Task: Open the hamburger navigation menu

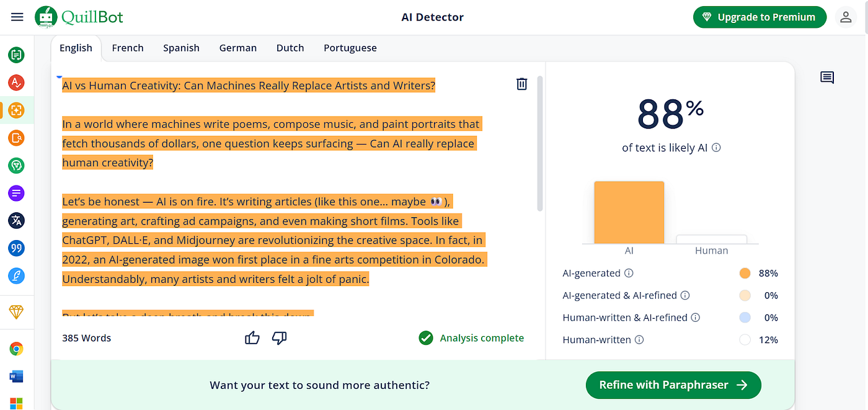Action: [17, 17]
